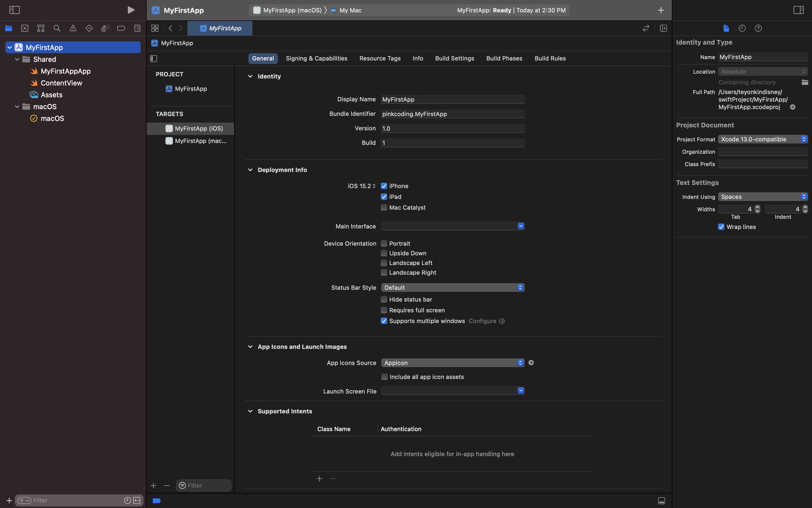Go back in editor history

171,28
